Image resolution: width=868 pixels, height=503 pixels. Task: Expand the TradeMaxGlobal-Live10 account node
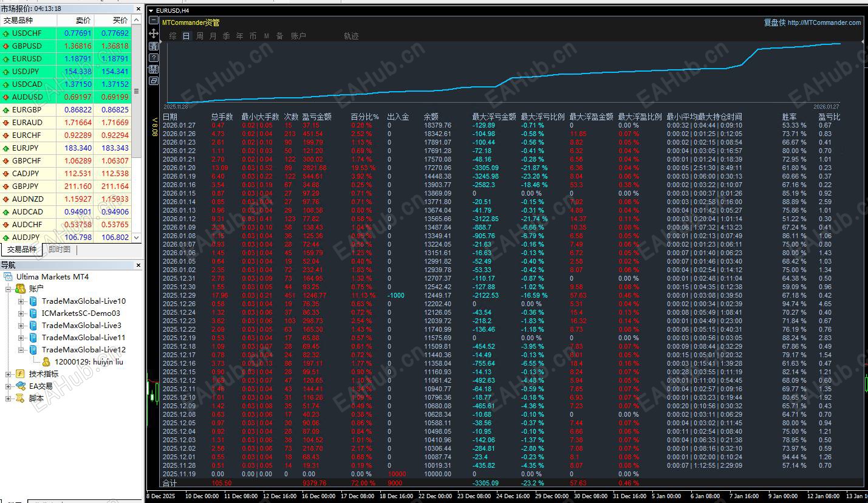pyautogui.click(x=21, y=301)
